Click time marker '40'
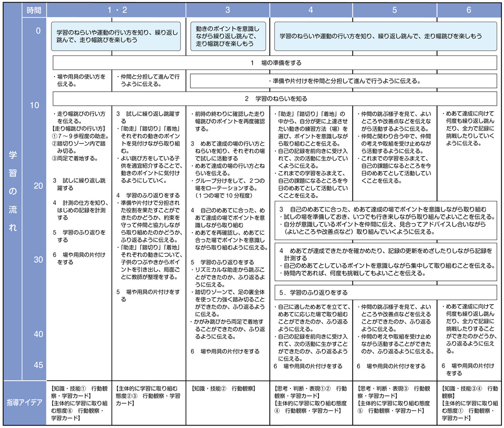The width and height of the screenshot is (504, 428). (x=38, y=334)
